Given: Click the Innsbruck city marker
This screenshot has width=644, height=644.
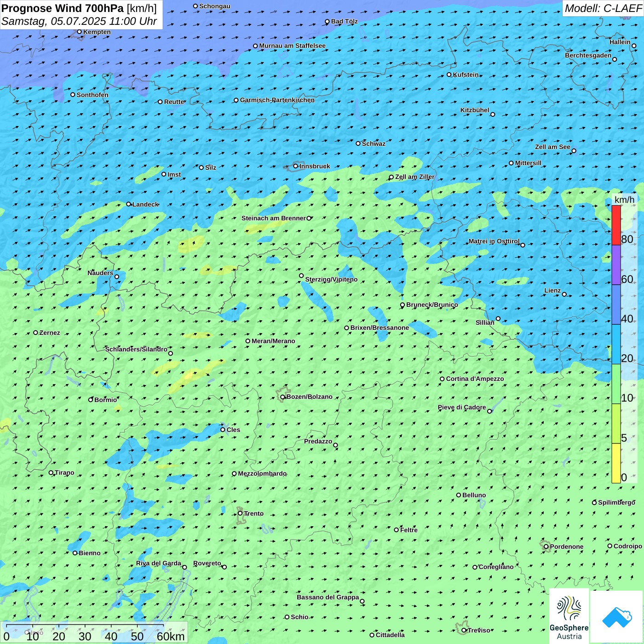Looking at the screenshot, I should click(296, 166).
